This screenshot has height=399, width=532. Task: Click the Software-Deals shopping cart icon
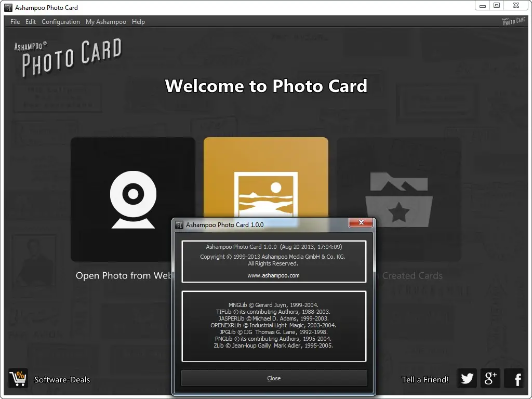click(18, 378)
